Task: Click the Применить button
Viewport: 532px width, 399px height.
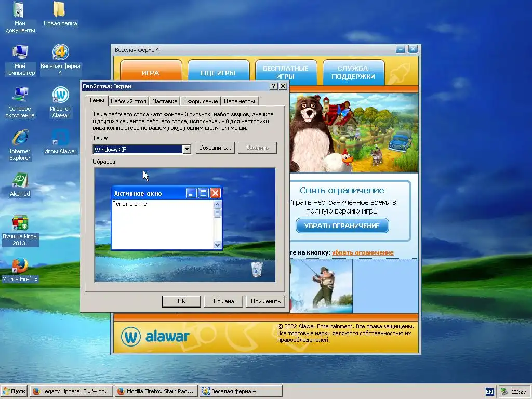Action: 265,301
